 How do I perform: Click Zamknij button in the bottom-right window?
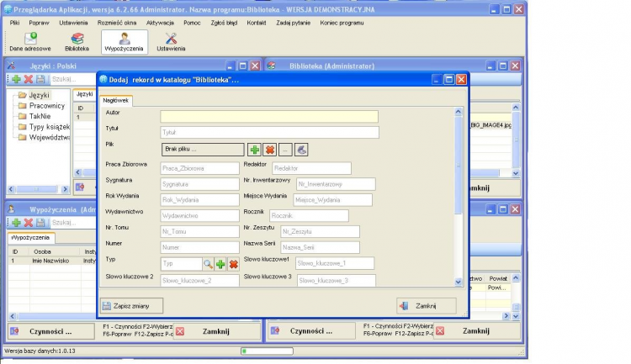[x=476, y=331]
